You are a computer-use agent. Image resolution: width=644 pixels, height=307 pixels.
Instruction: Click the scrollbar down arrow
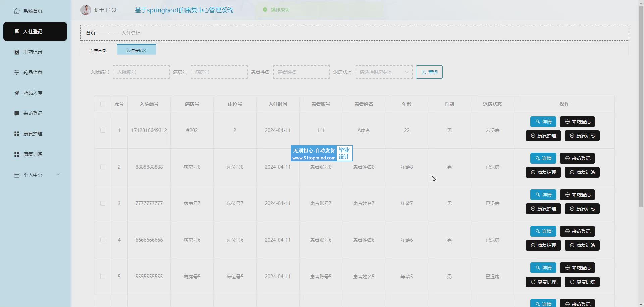point(641,304)
